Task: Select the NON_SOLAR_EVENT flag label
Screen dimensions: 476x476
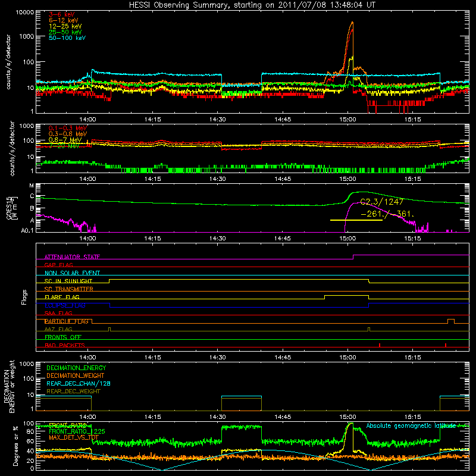Action: pyautogui.click(x=72, y=273)
